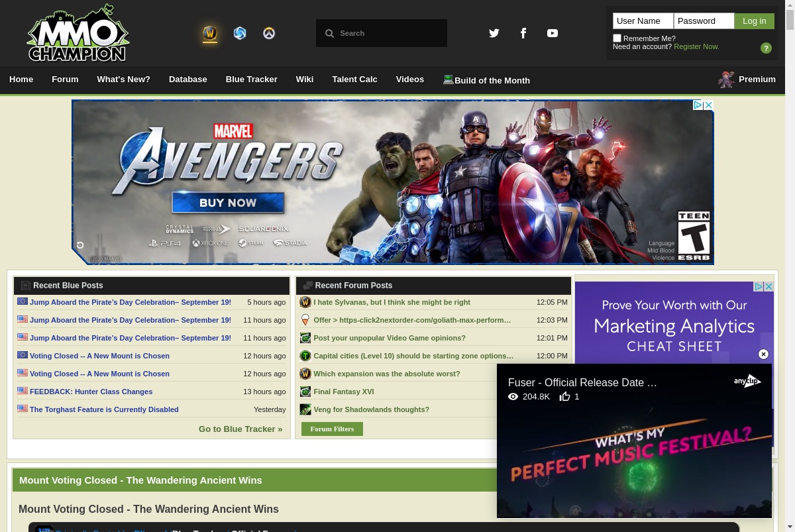Open the YouTube channel icon
This screenshot has width=795, height=532.
click(553, 33)
